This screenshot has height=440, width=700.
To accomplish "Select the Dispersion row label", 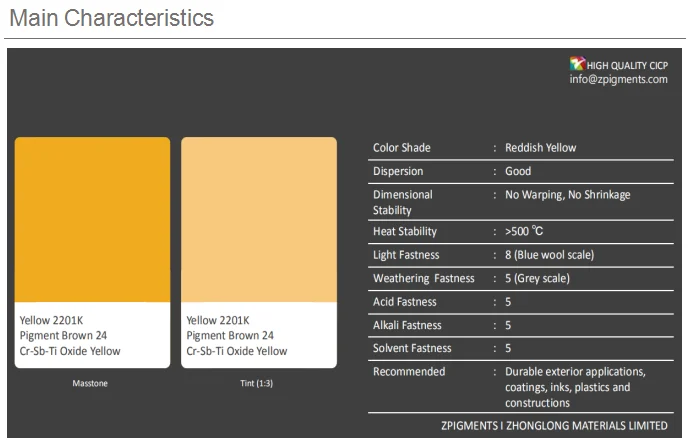I will click(x=398, y=171).
